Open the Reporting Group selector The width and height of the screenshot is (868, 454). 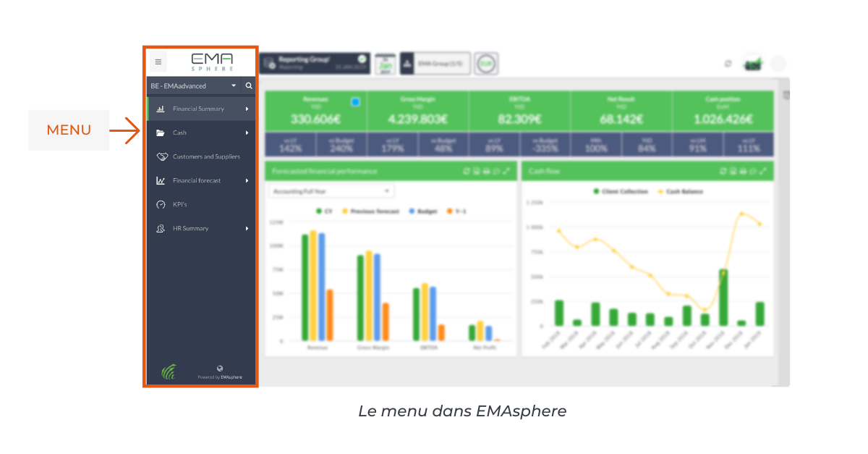point(315,62)
